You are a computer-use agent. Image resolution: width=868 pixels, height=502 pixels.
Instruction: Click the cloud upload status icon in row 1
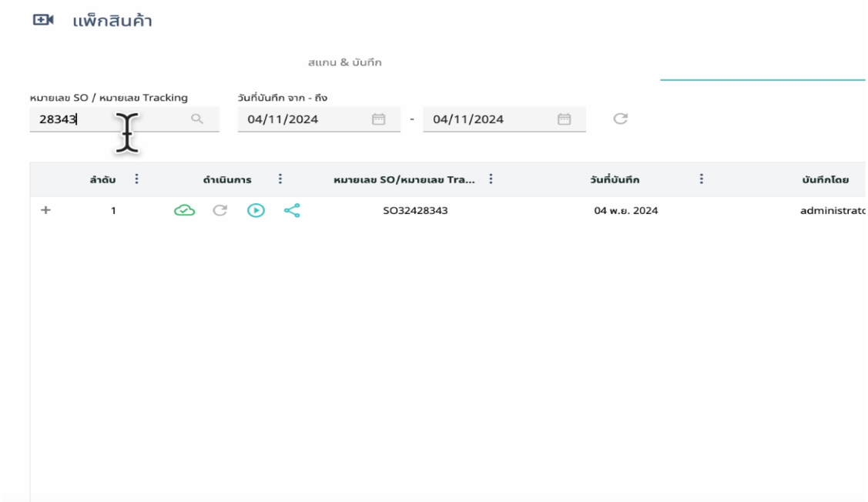pos(184,210)
